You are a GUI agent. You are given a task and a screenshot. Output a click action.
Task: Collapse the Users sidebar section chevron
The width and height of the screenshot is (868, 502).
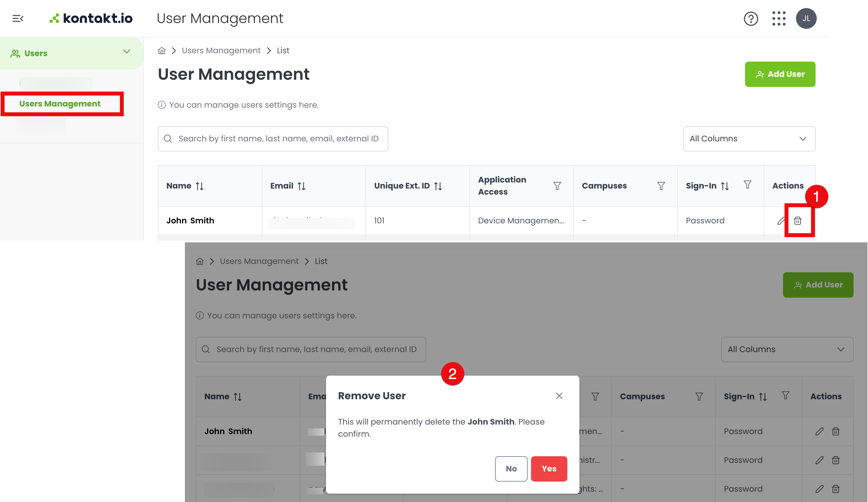pyautogui.click(x=126, y=52)
